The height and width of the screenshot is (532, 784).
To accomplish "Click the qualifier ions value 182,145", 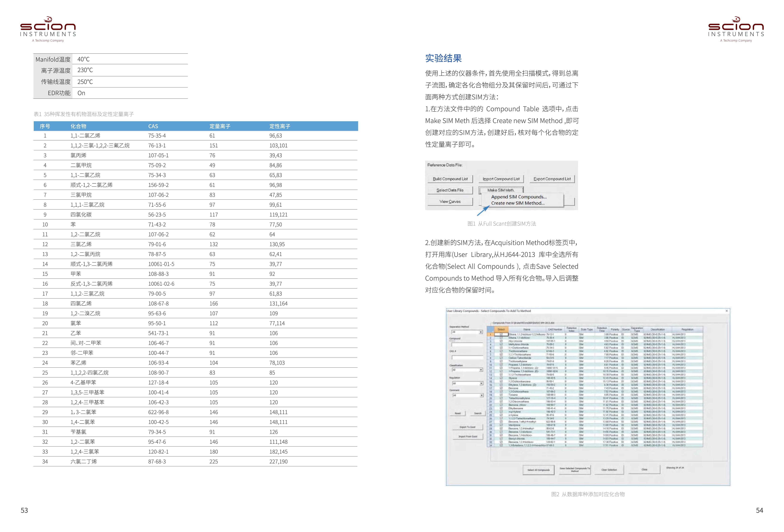I will (x=278, y=452).
